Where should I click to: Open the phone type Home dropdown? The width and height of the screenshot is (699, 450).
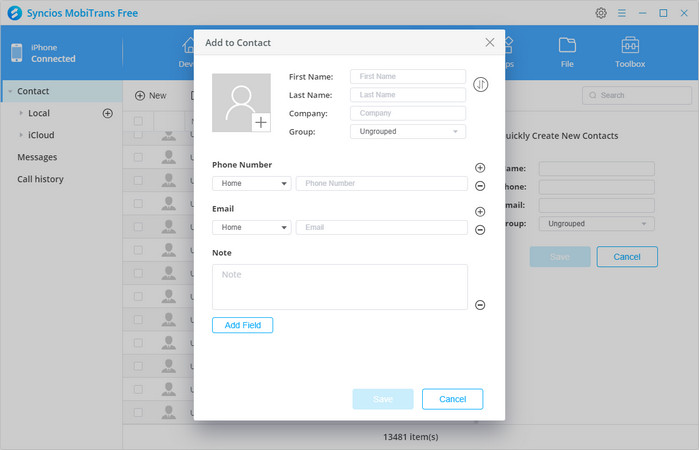251,183
